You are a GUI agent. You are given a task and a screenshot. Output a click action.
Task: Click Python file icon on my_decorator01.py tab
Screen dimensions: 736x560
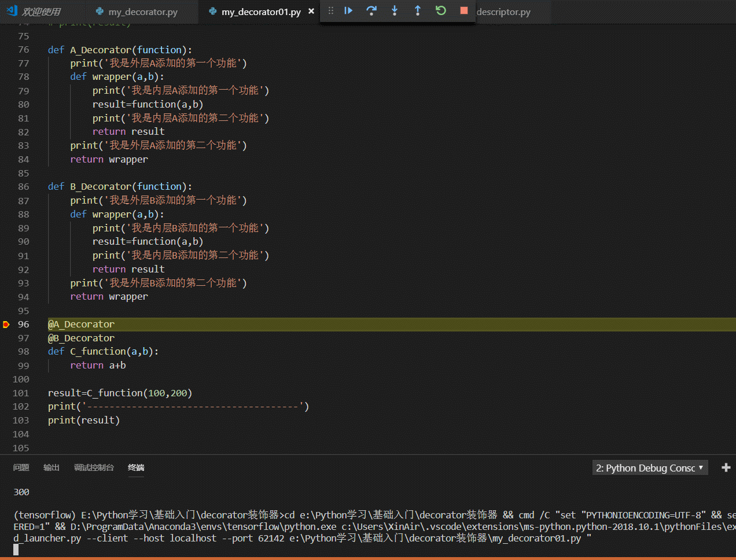(x=213, y=11)
